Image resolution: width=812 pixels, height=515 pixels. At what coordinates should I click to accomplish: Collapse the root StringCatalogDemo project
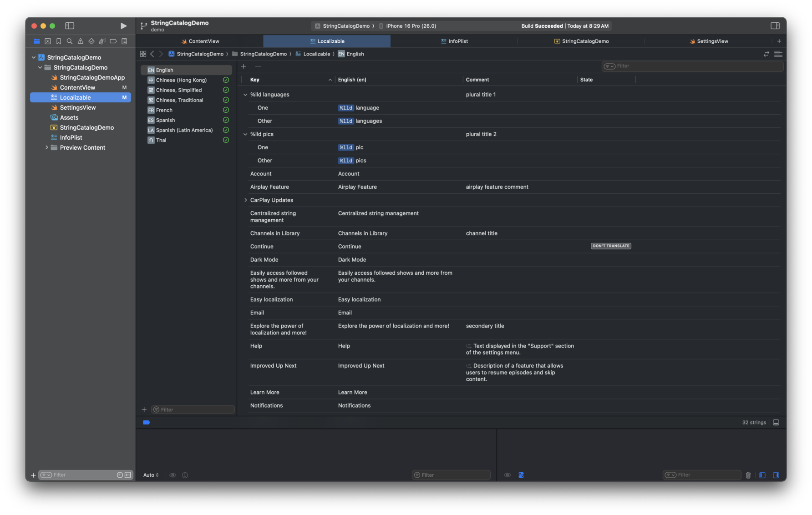[x=34, y=58]
